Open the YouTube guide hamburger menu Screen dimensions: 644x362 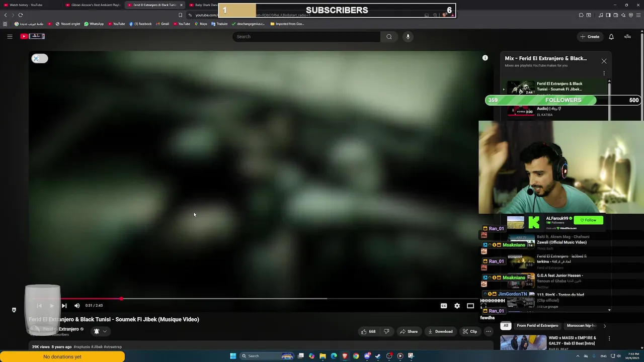pos(10,36)
